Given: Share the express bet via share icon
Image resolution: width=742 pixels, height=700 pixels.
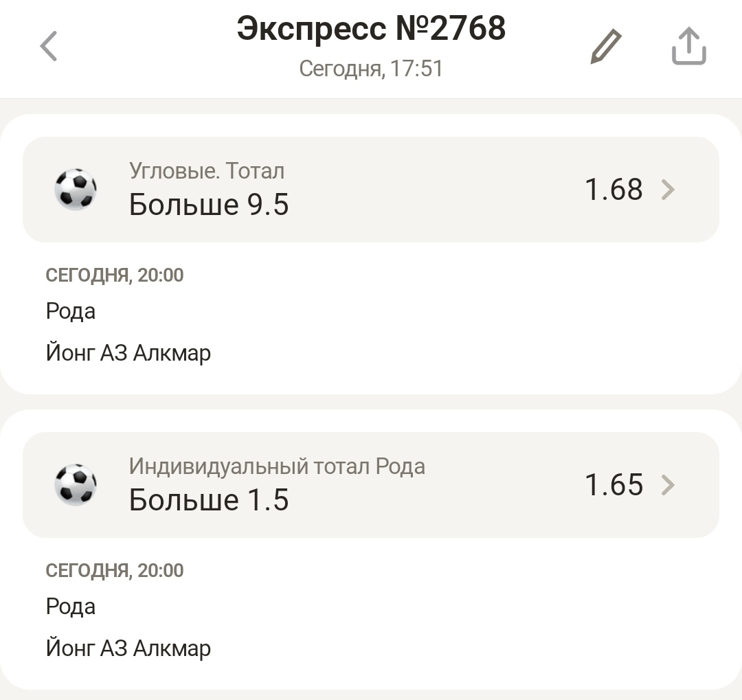Looking at the screenshot, I should click(688, 47).
